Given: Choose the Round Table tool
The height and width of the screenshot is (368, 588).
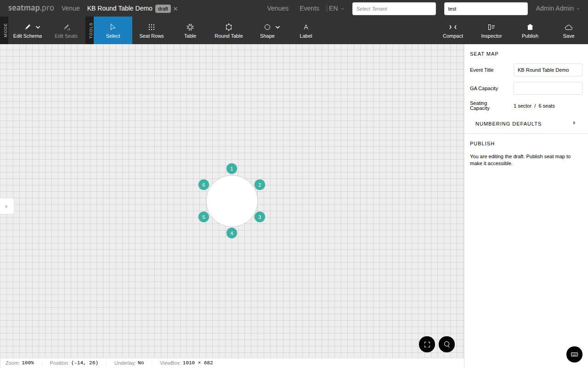Looking at the screenshot, I should [228, 30].
